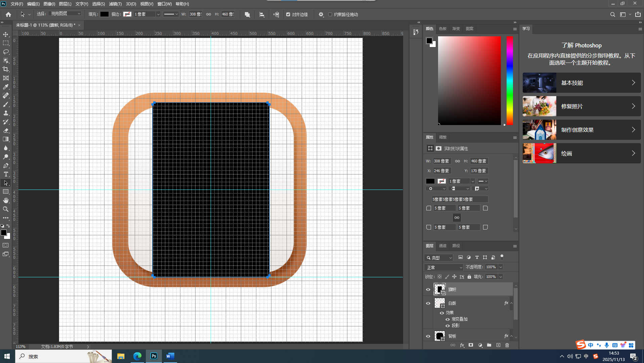Image resolution: width=644 pixels, height=363 pixels.
Task: Select the Horizontal Type tool
Action: point(6,174)
